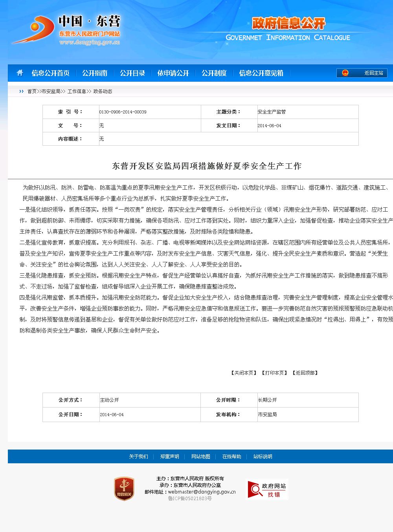The image size is (393, 532).
Task: Select 依申请公开 in the navigation bar
Action: [173, 73]
